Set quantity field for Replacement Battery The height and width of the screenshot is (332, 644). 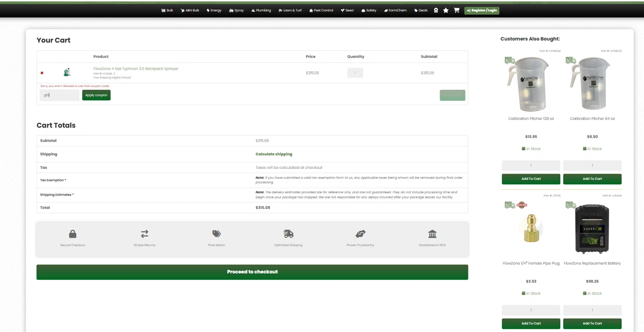point(592,310)
